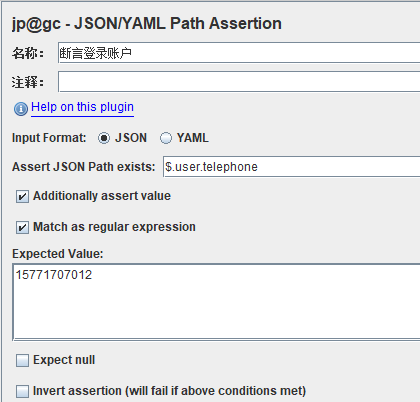Click the 'Expect null' label text

tap(64, 360)
